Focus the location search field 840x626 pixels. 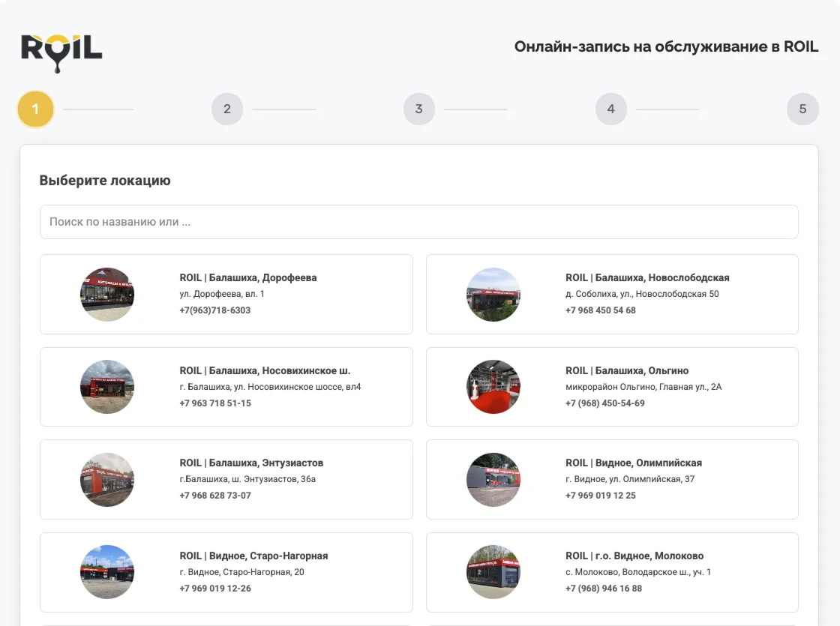(419, 222)
